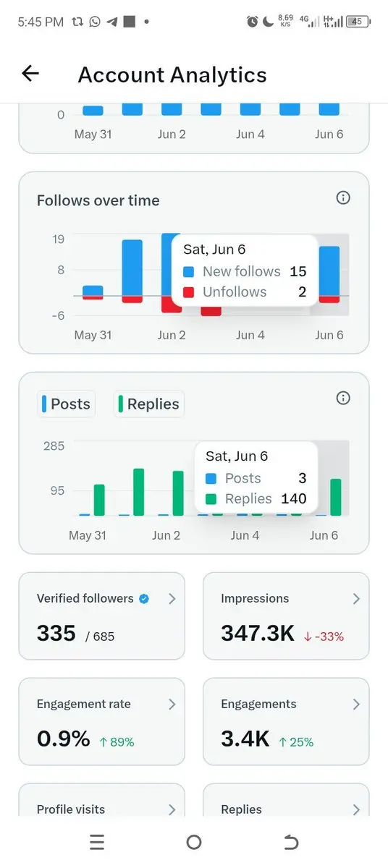Select the 347.3K impressions value
This screenshot has height=868, width=388.
(x=258, y=634)
